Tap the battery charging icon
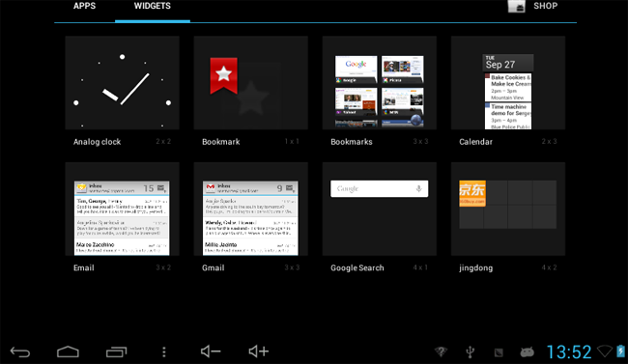The width and height of the screenshot is (628, 364). click(x=621, y=350)
